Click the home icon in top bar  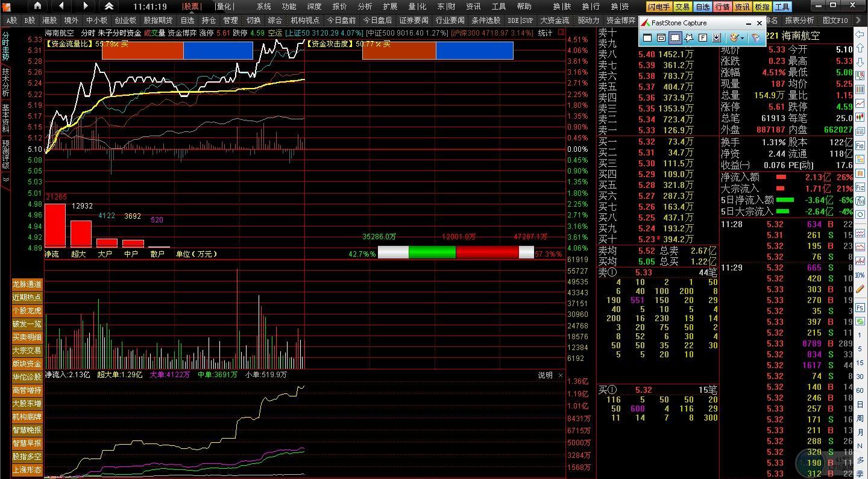(x=37, y=6)
